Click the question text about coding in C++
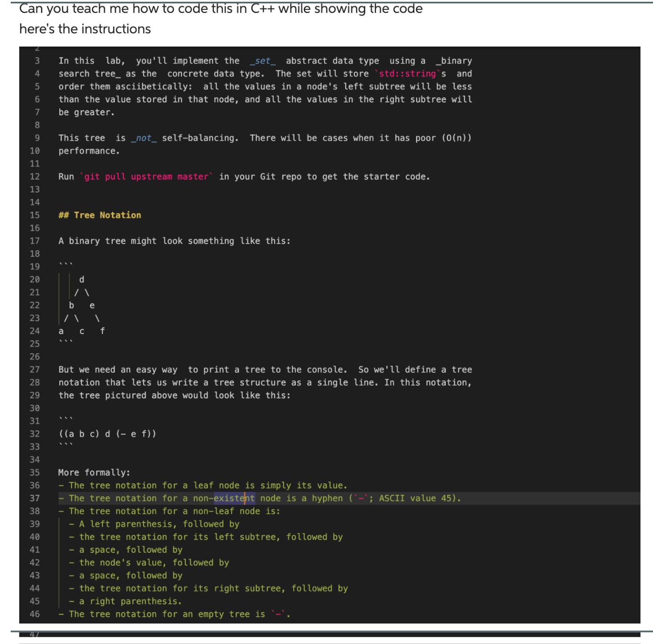The image size is (653, 644). [x=220, y=8]
